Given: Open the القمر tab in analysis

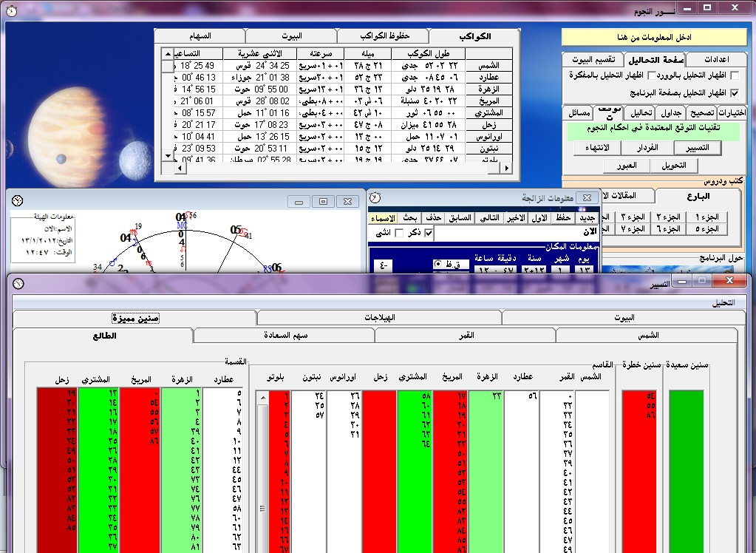Looking at the screenshot, I should pos(465,336).
